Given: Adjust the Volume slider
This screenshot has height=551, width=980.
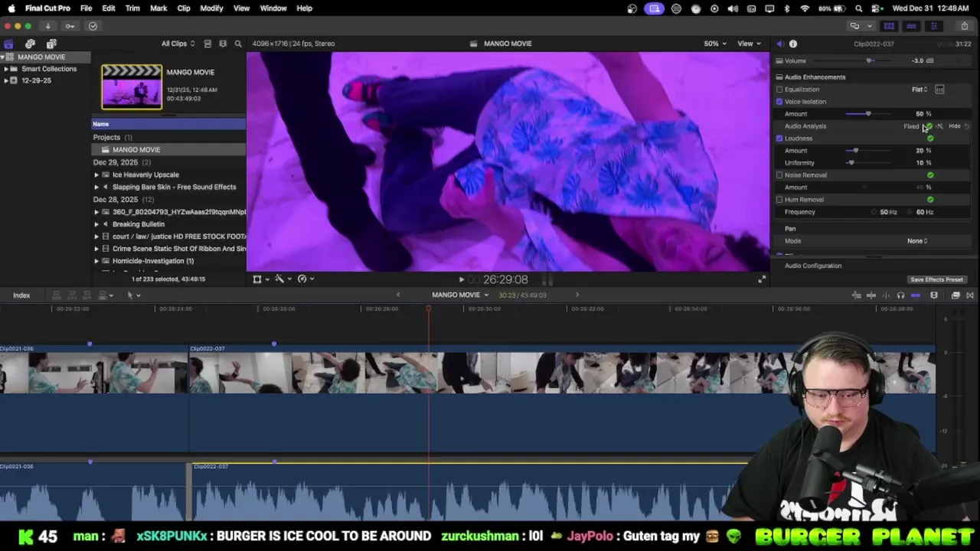Looking at the screenshot, I should pos(869,60).
